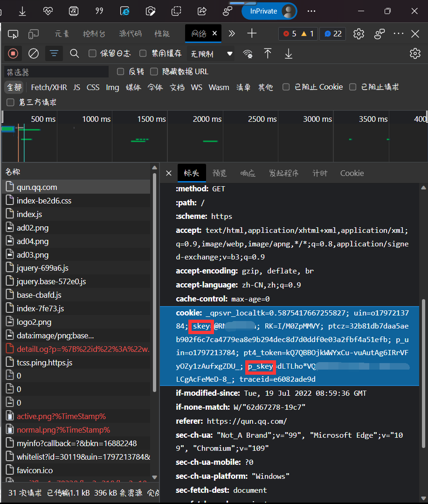Open the DevTools more options menu

pos(398,34)
